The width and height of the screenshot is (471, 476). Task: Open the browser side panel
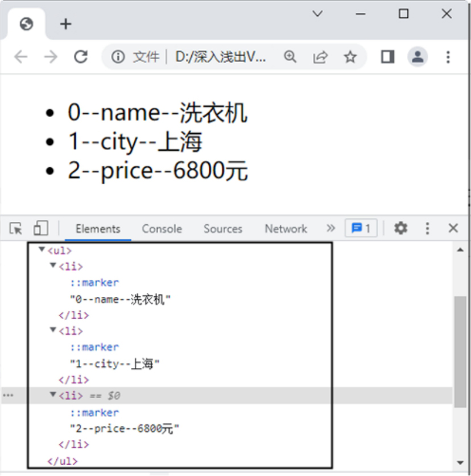pos(388,57)
